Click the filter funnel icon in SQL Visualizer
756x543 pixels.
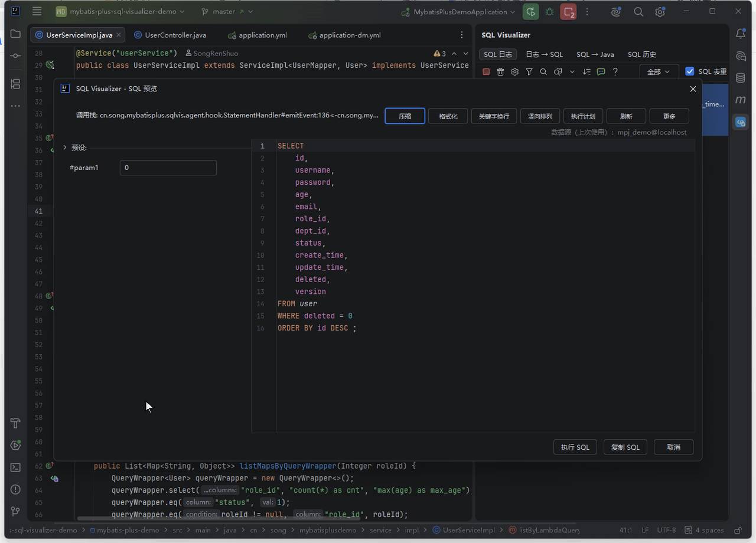click(x=529, y=72)
